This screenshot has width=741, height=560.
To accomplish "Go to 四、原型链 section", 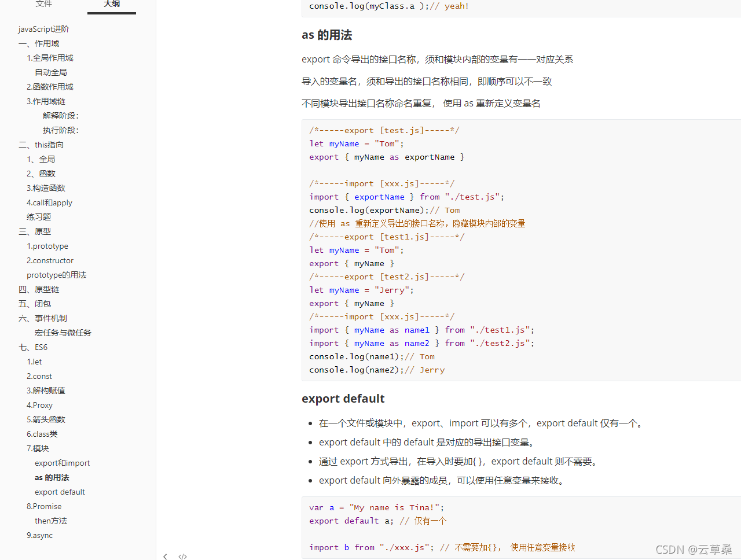I will coord(39,289).
